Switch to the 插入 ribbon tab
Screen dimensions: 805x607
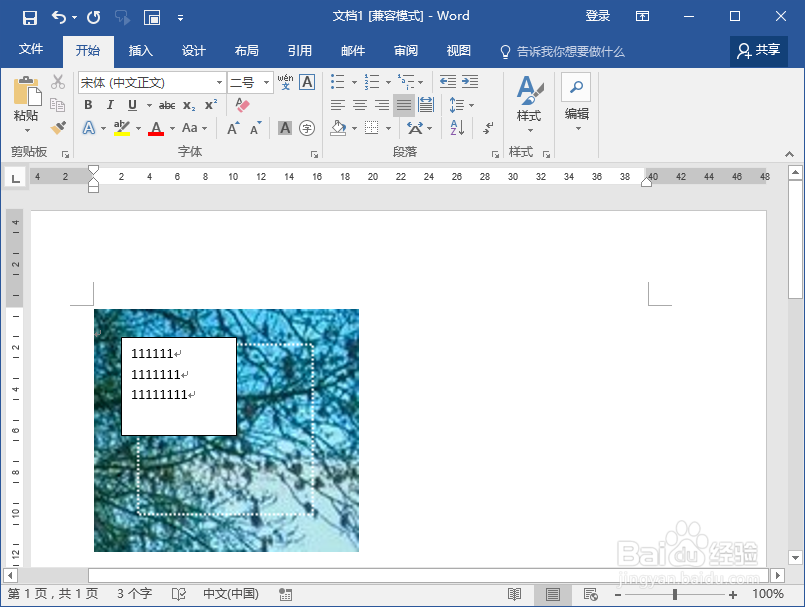coord(140,50)
